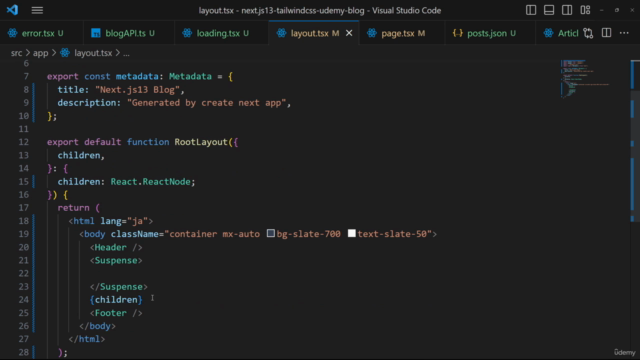Image resolution: width=640 pixels, height=360 pixels.
Task: Click the React icon in the breadcrumb
Action: 65,53
